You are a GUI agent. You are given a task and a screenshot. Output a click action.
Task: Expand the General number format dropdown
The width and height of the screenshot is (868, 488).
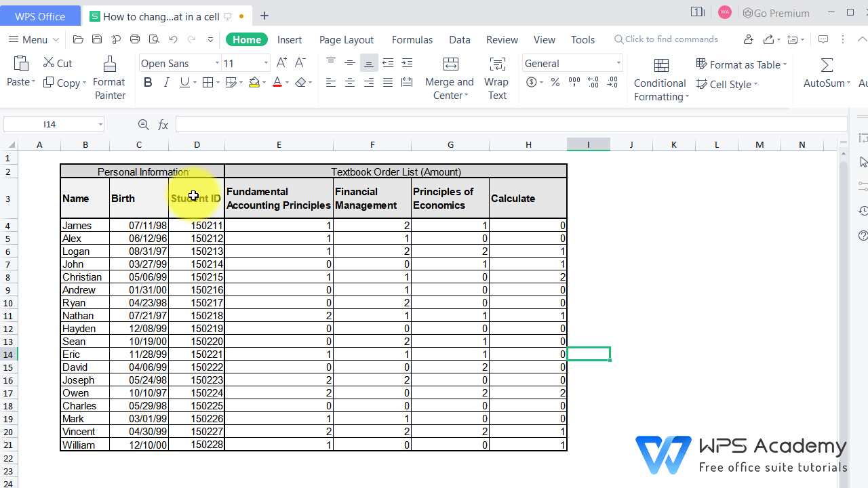pyautogui.click(x=618, y=63)
